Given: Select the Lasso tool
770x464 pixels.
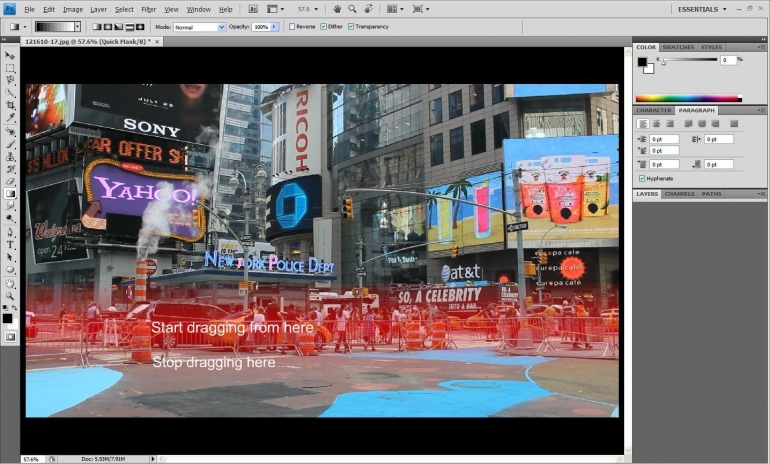Looking at the screenshot, I should (10, 81).
